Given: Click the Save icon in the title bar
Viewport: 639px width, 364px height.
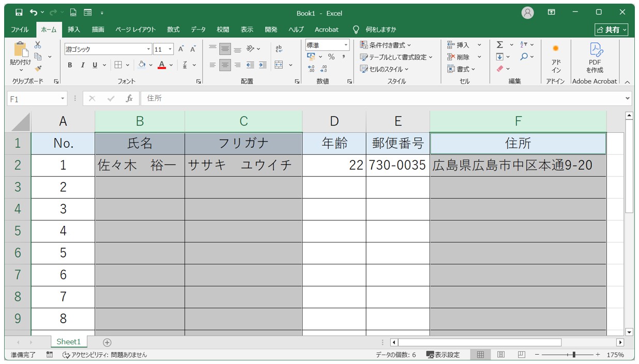Looking at the screenshot, I should pyautogui.click(x=19, y=12).
